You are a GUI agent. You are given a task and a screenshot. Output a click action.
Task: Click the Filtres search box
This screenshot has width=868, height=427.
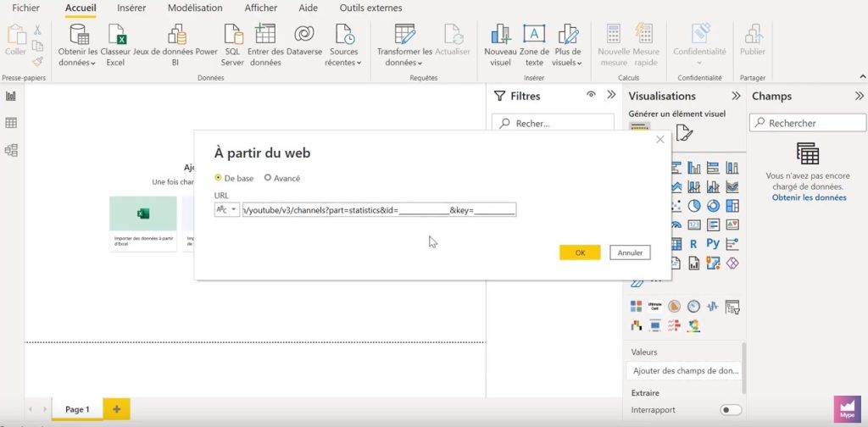tap(553, 124)
